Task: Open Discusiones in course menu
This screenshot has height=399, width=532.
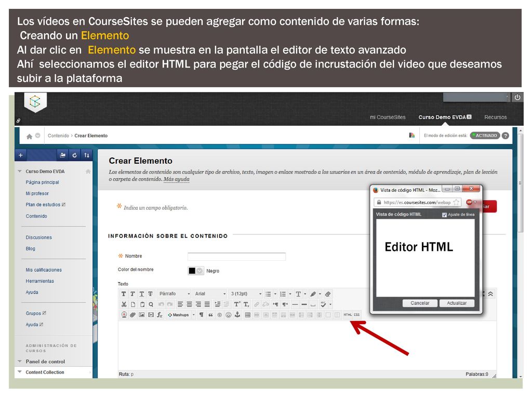Action: click(x=38, y=237)
